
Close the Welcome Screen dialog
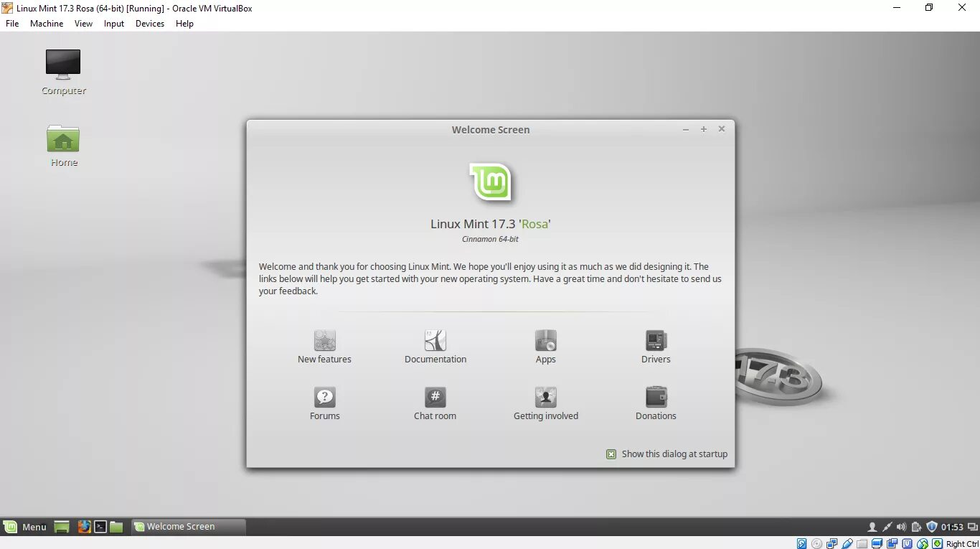(722, 129)
